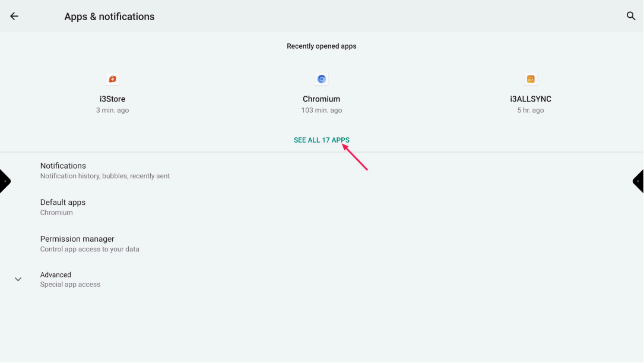Open Permission manager settings

pos(77,239)
